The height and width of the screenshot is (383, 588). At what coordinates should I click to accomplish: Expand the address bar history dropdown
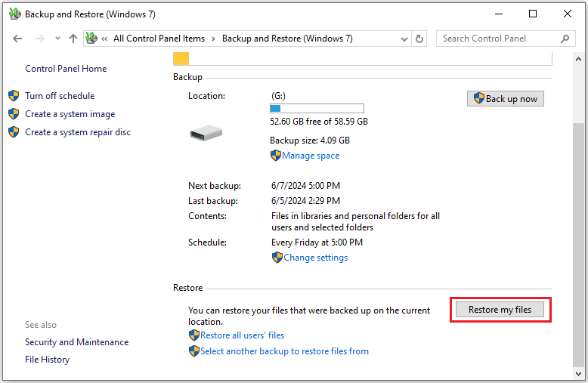coord(404,39)
